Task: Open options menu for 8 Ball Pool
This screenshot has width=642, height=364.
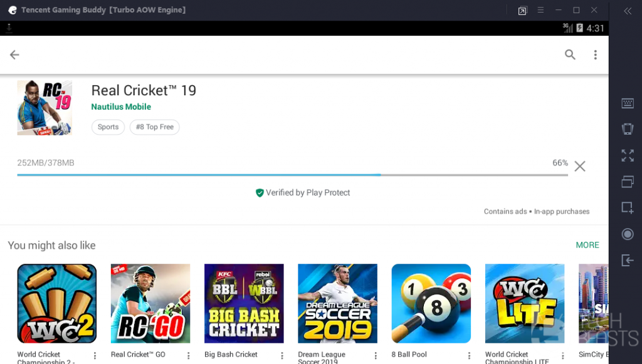Action: [x=469, y=355]
